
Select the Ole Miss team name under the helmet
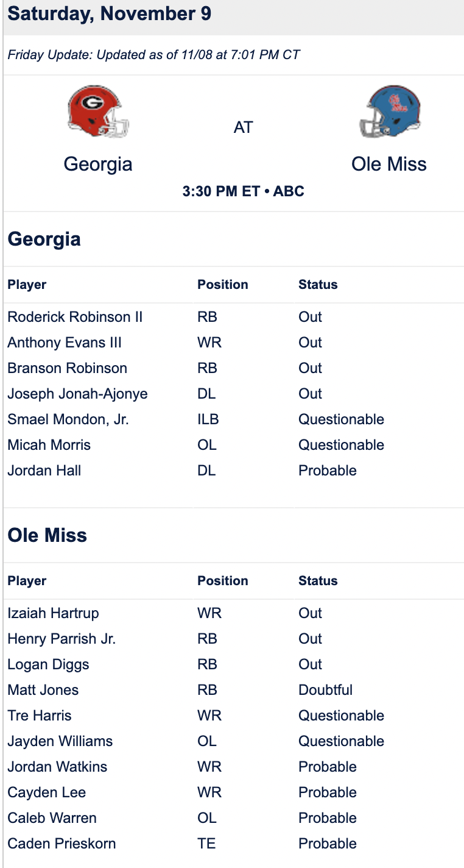pyautogui.click(x=389, y=164)
